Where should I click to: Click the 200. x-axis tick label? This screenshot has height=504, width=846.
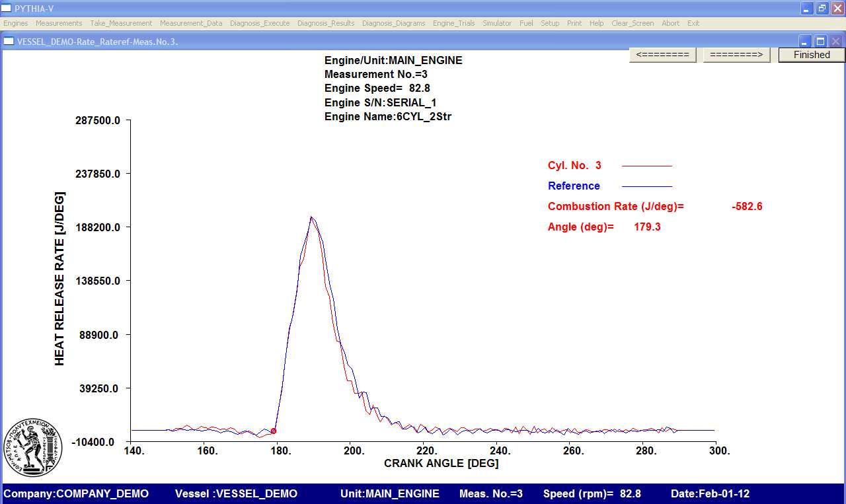coord(354,450)
